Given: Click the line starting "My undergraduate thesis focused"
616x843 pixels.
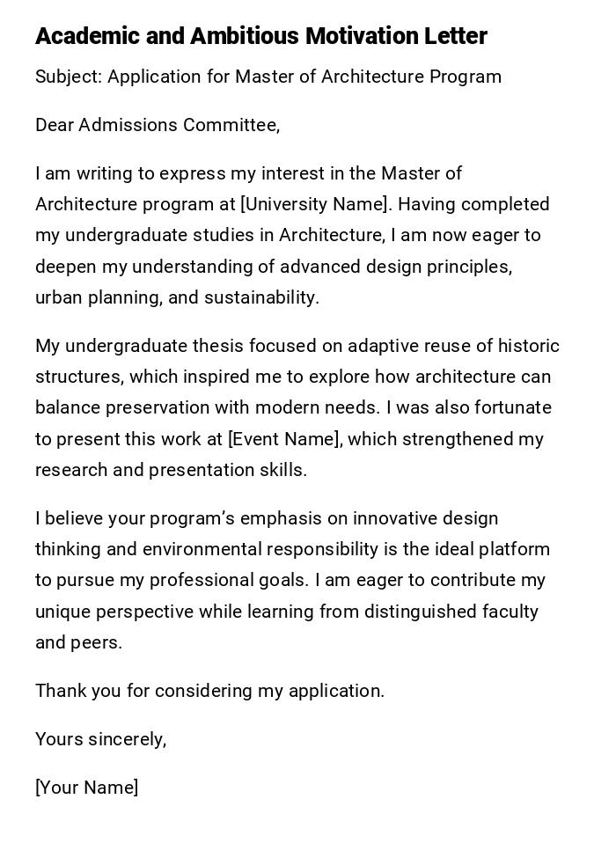Looking at the screenshot, I should (297, 346).
